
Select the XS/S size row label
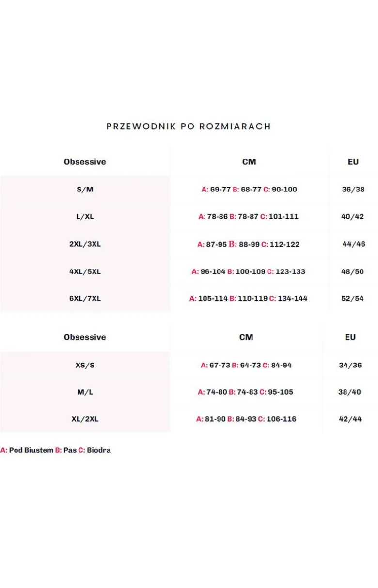pyautogui.click(x=85, y=366)
